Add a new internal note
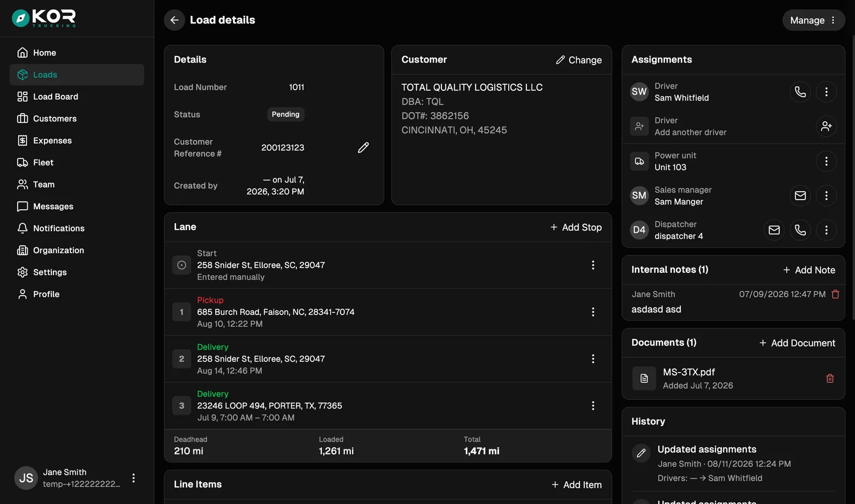Screen dimensions: 855x504 point(809,270)
